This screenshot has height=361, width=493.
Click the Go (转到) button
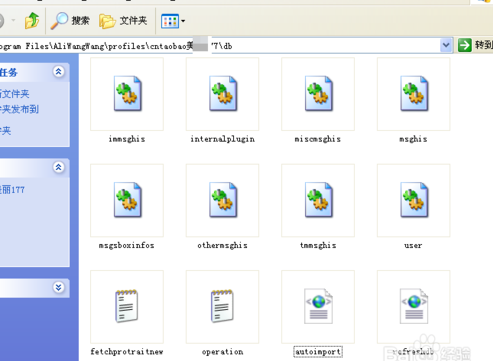point(475,45)
